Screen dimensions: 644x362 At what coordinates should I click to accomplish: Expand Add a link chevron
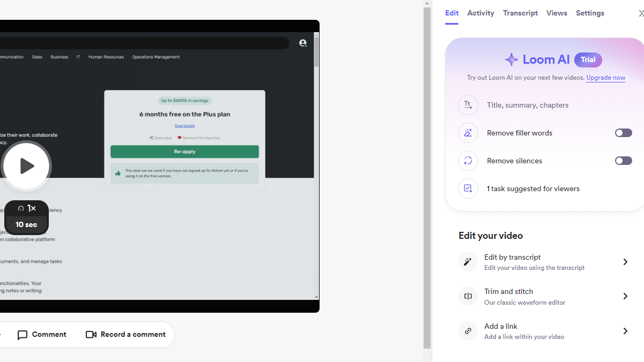click(625, 331)
